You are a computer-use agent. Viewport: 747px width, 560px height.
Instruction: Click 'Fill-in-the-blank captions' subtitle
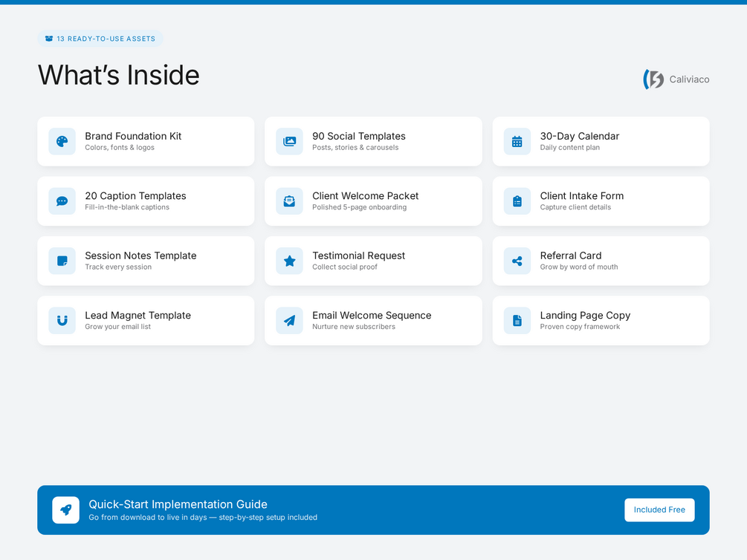pyautogui.click(x=127, y=207)
